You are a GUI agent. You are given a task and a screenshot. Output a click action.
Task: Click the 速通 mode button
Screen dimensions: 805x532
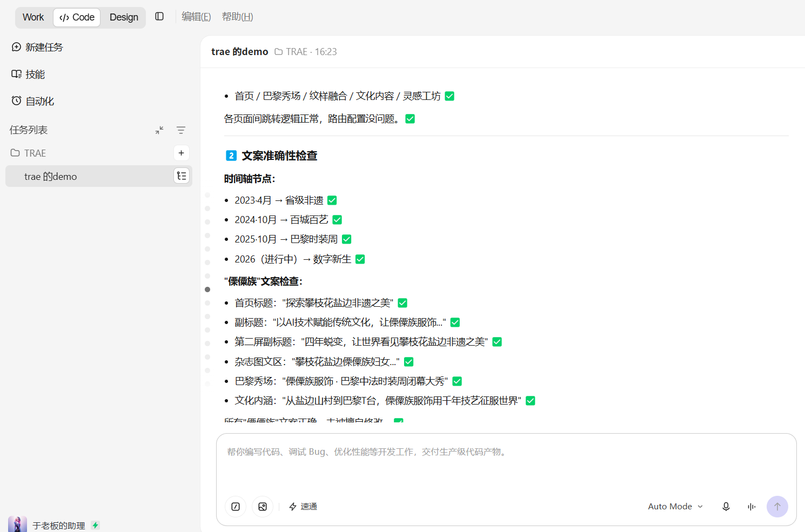click(x=303, y=507)
